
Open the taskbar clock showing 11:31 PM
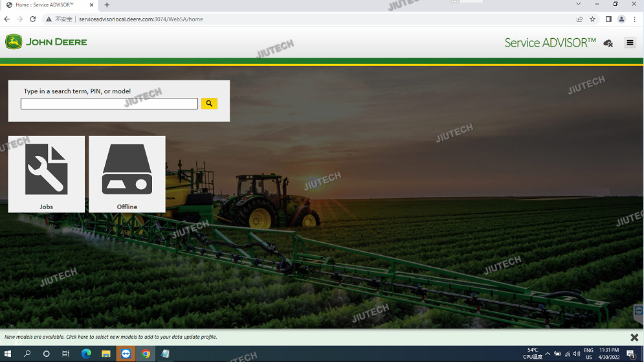tap(608, 354)
